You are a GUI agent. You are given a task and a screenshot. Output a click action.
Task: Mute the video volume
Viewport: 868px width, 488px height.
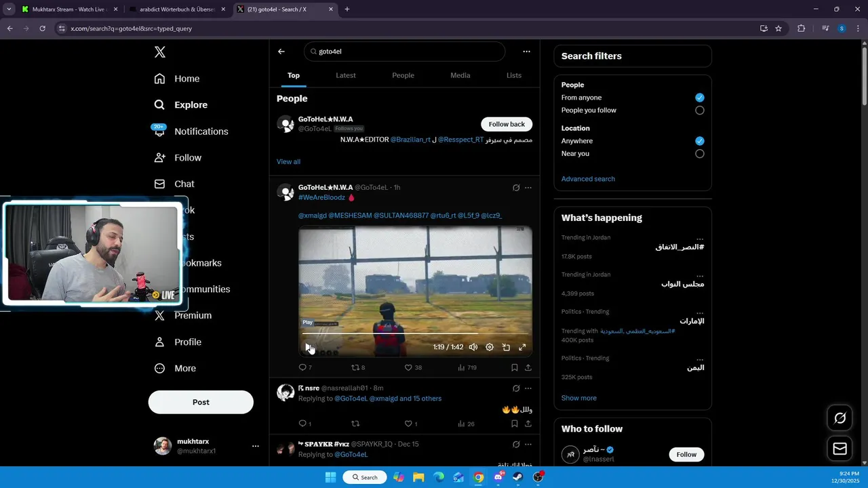[473, 347]
